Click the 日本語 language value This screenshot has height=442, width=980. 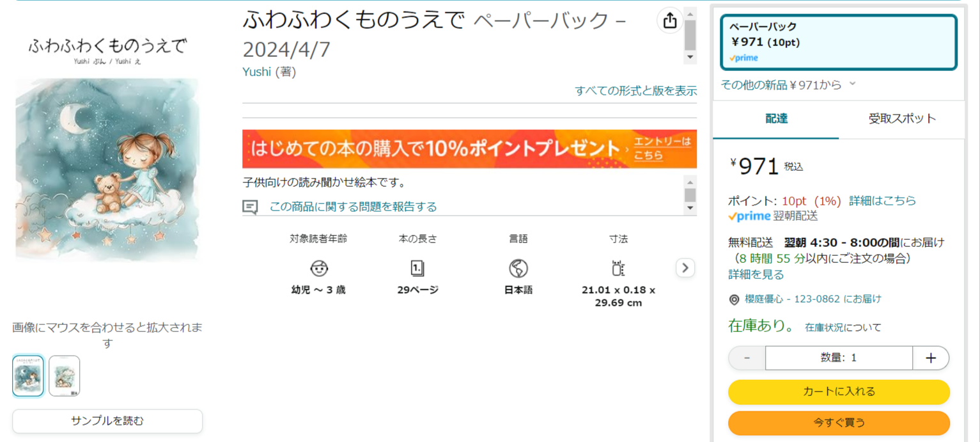(518, 290)
